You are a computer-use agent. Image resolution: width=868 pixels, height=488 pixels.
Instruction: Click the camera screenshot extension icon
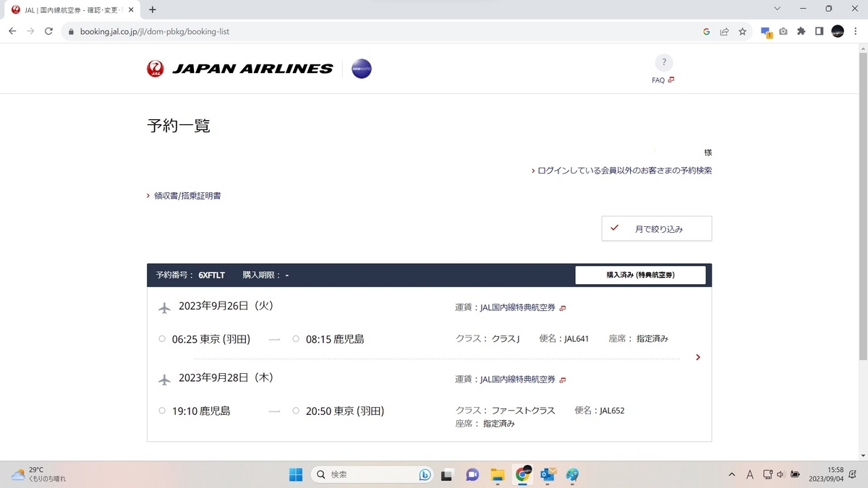point(783,32)
